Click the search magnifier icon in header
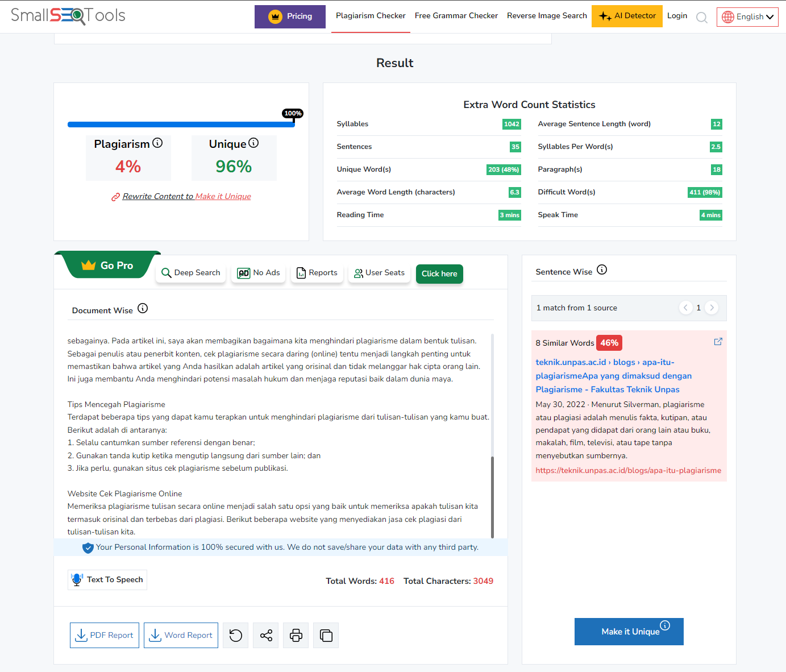The width and height of the screenshot is (786, 672). (702, 18)
